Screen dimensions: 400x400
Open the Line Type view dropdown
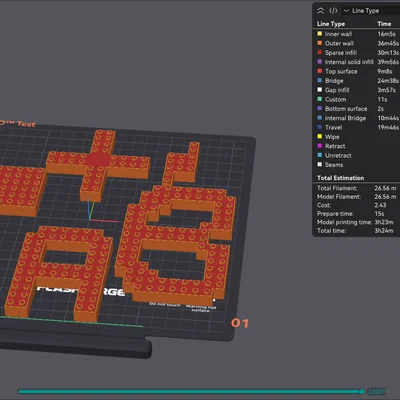pos(371,11)
